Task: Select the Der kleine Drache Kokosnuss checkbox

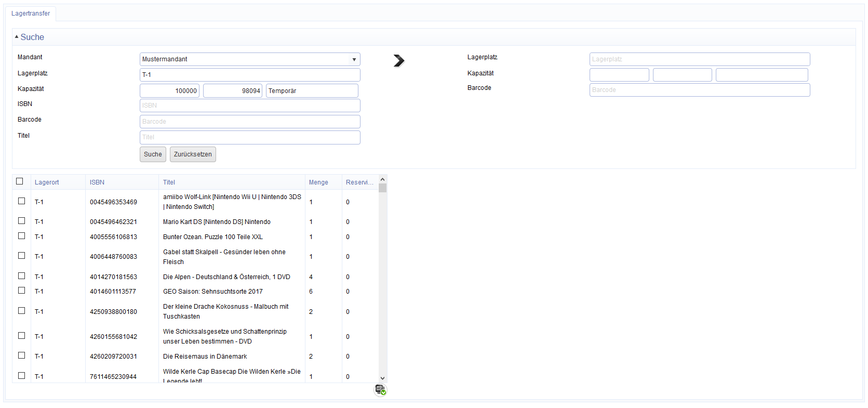Action: click(x=22, y=311)
